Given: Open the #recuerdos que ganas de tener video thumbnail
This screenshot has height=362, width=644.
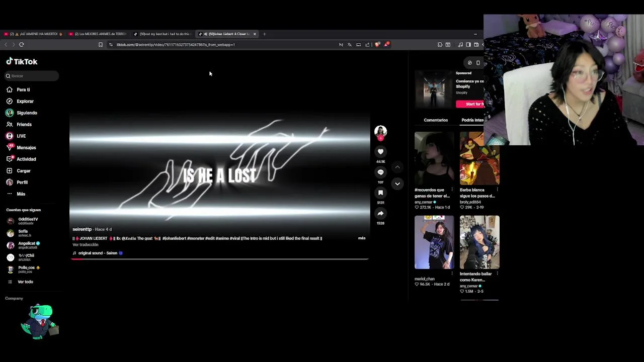Looking at the screenshot, I should [x=434, y=158].
